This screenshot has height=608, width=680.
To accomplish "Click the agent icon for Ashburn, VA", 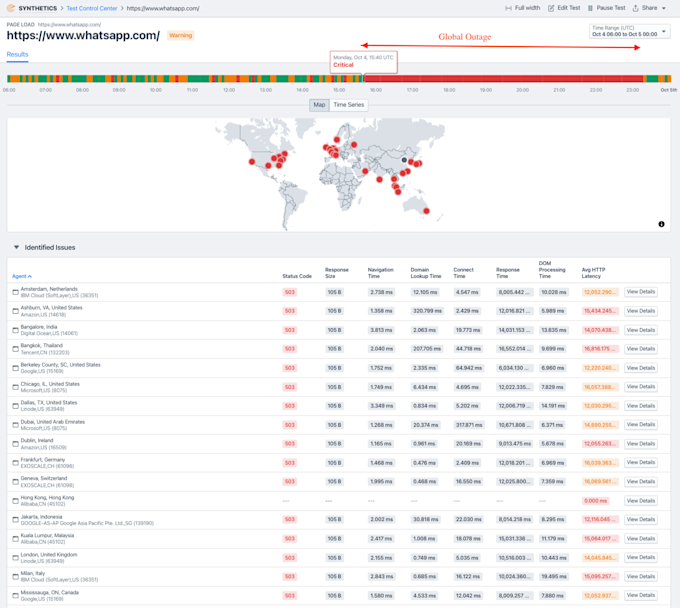I will 15,311.
